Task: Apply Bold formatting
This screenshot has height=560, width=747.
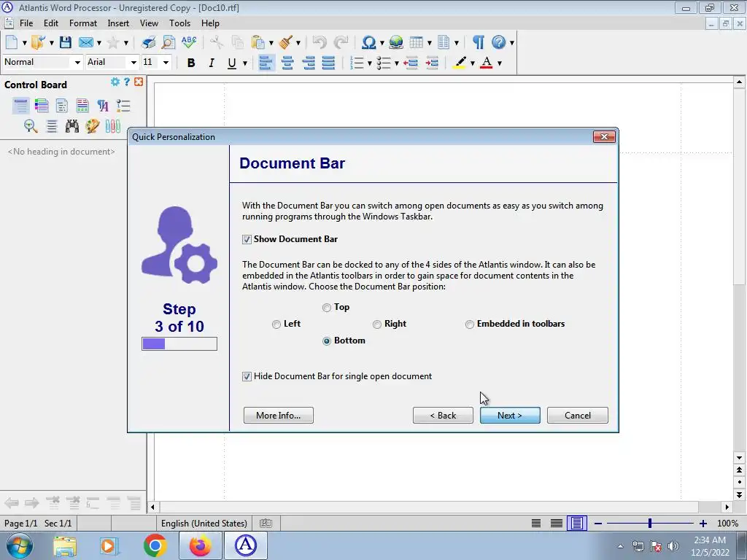Action: 191,63
